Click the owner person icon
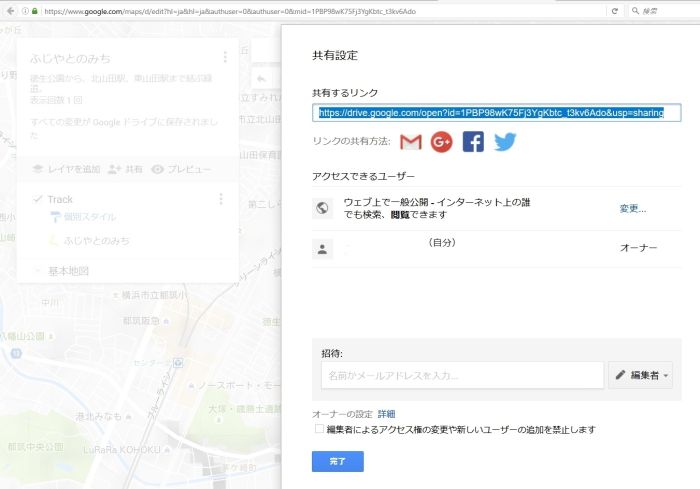700x489 pixels. pos(322,249)
